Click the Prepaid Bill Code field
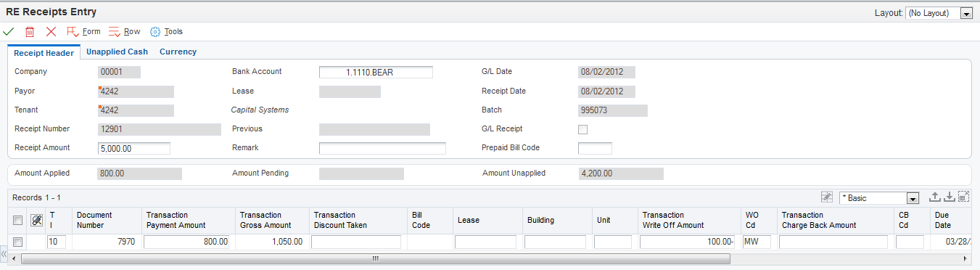The height and width of the screenshot is (270, 980). click(595, 148)
